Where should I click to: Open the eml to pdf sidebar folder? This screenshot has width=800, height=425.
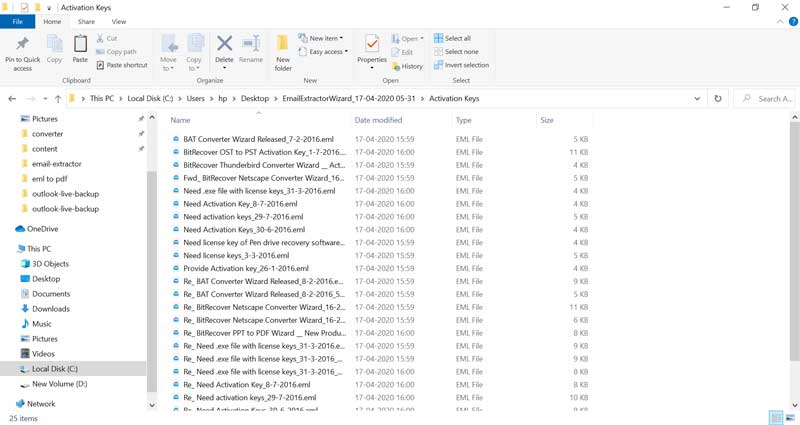point(49,179)
